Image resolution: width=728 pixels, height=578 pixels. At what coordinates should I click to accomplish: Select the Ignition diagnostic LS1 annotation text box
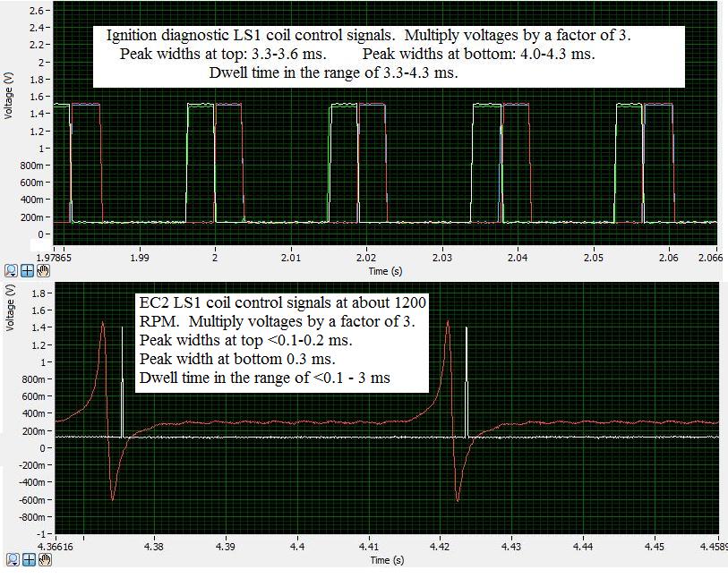coord(389,55)
